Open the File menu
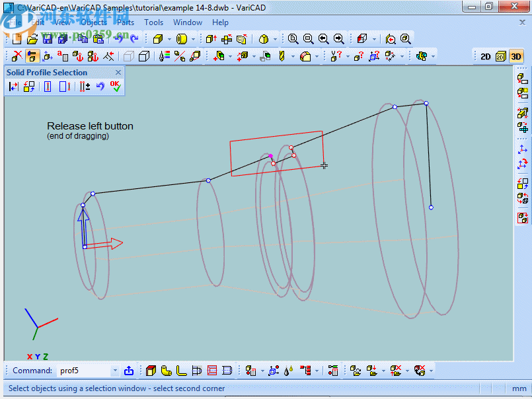 [x=15, y=22]
